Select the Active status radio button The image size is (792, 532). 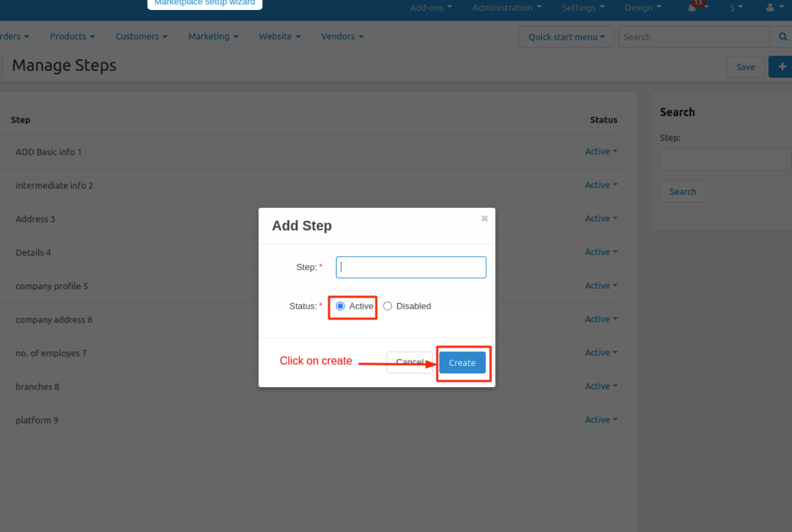point(340,306)
